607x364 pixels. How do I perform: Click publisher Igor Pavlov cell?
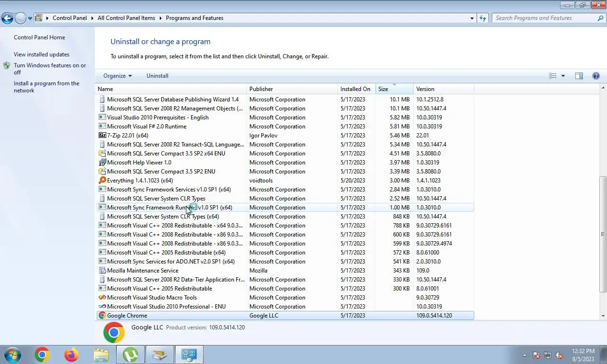click(263, 136)
